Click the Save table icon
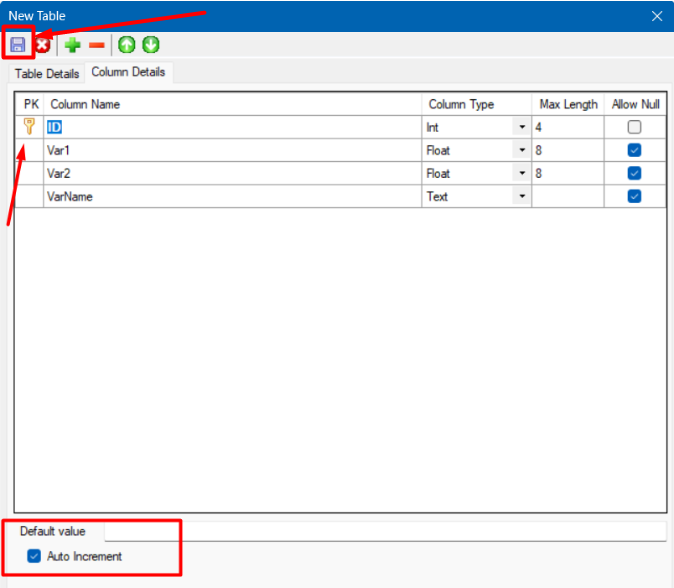Viewport: 674px width, 588px height. [x=17, y=45]
